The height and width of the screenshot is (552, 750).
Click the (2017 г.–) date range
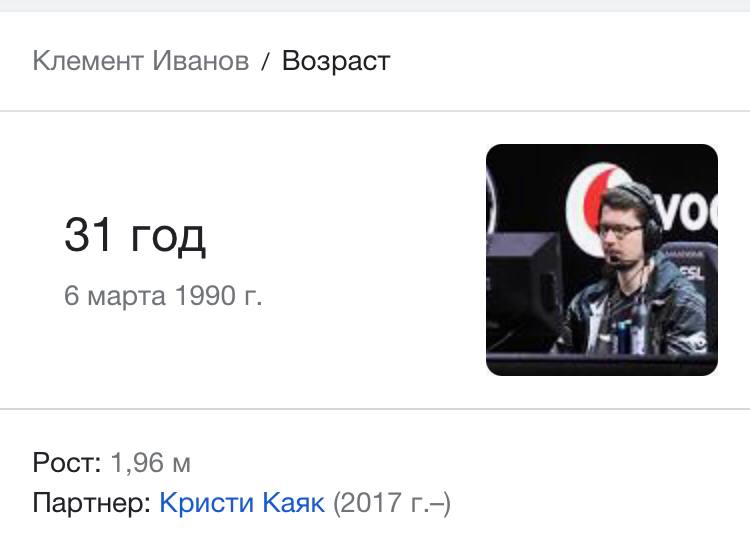(x=392, y=503)
